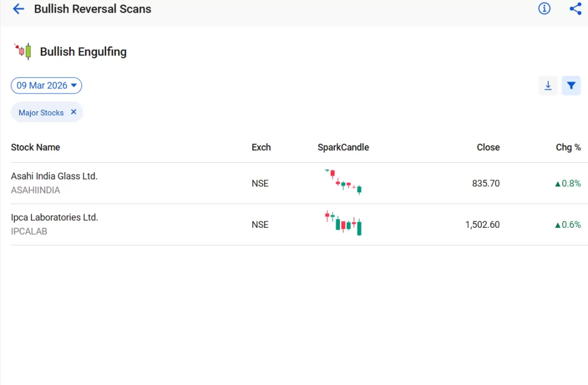The image size is (588, 385).
Task: Share the Bullish Engulfing scan results
Action: (x=576, y=9)
